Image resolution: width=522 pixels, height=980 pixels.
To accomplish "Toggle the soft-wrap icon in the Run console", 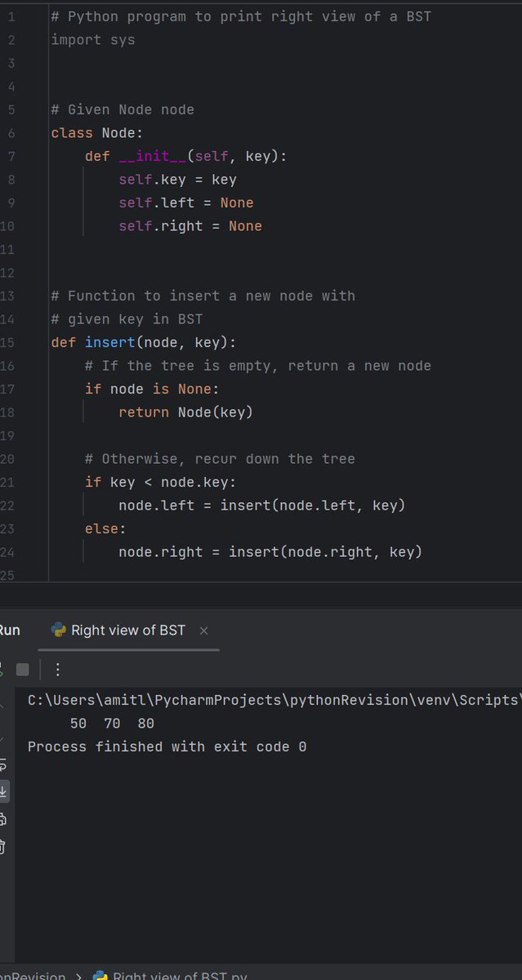I will 2,764.
